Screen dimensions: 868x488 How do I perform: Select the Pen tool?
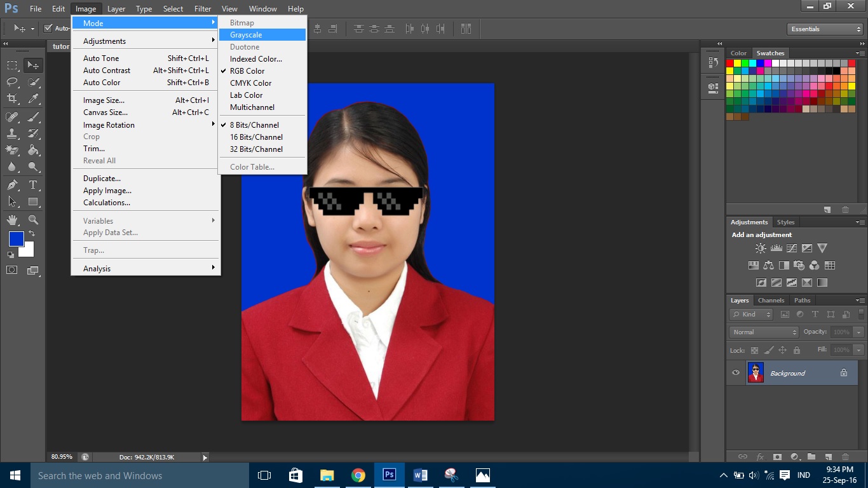click(x=12, y=185)
